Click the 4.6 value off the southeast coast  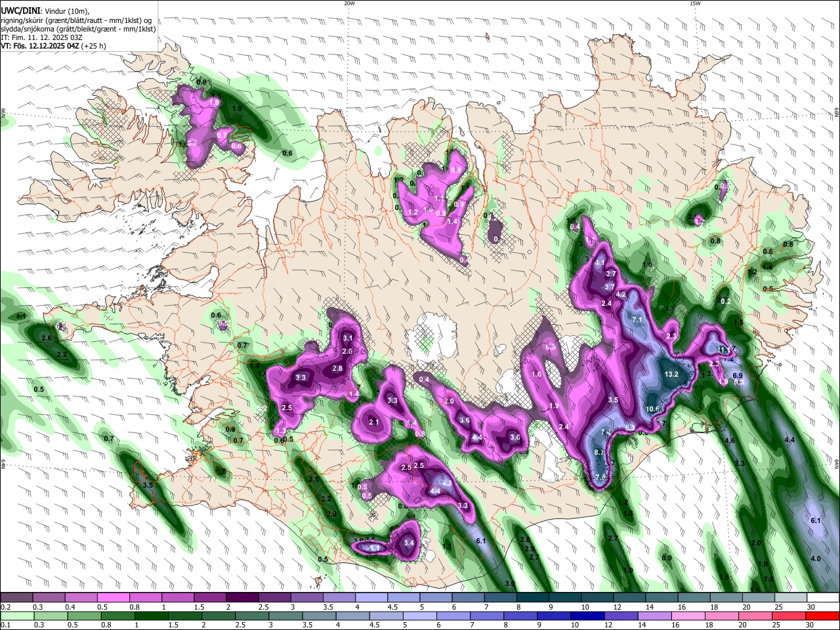(730, 440)
